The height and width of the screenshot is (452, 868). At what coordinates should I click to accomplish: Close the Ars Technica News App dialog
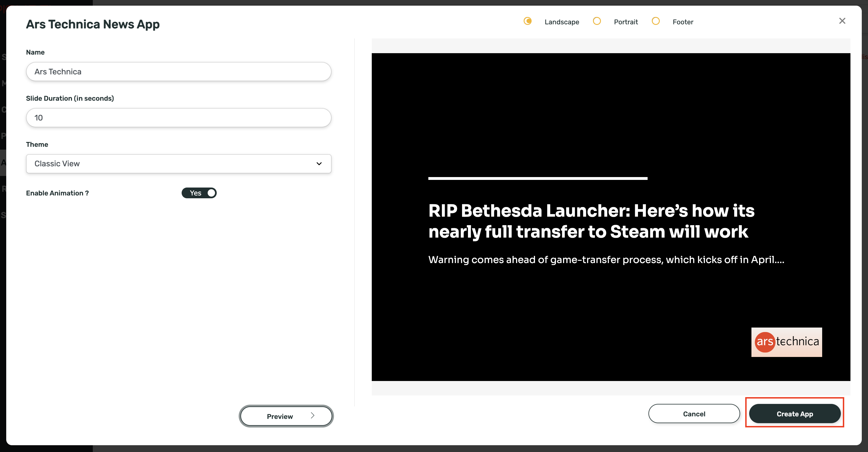pyautogui.click(x=842, y=21)
